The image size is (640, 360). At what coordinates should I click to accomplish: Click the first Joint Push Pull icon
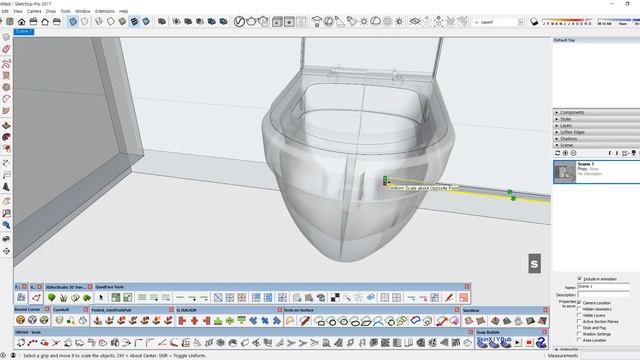click(97, 321)
